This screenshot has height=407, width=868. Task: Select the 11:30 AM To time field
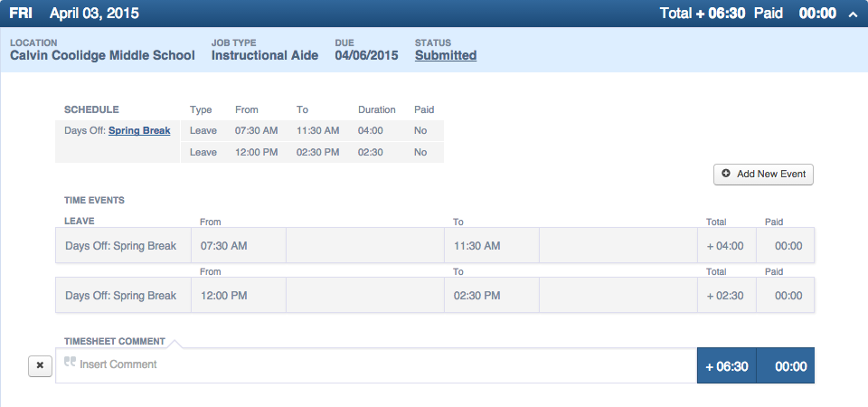(x=491, y=246)
